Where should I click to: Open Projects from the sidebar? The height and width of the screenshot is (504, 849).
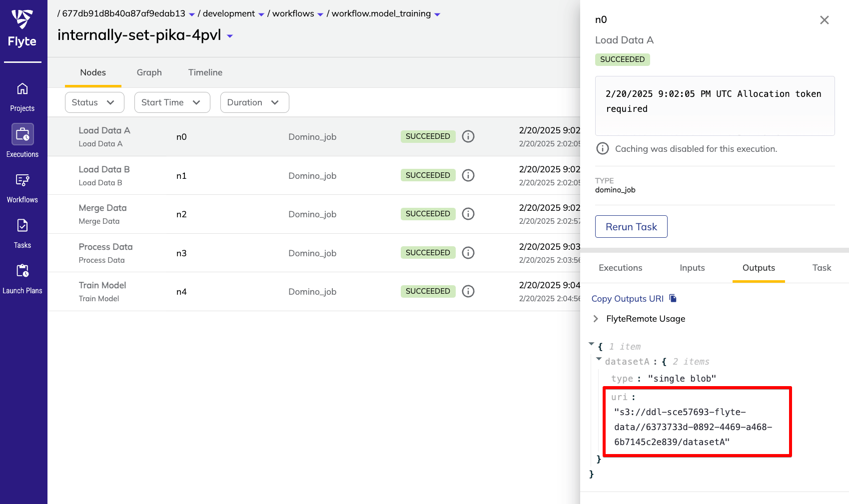(x=22, y=98)
